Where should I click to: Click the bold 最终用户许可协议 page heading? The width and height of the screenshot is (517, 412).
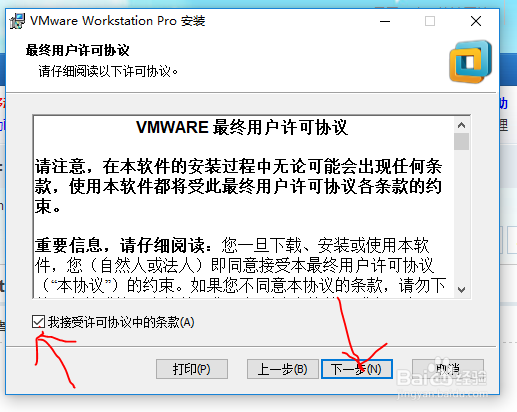[77, 50]
